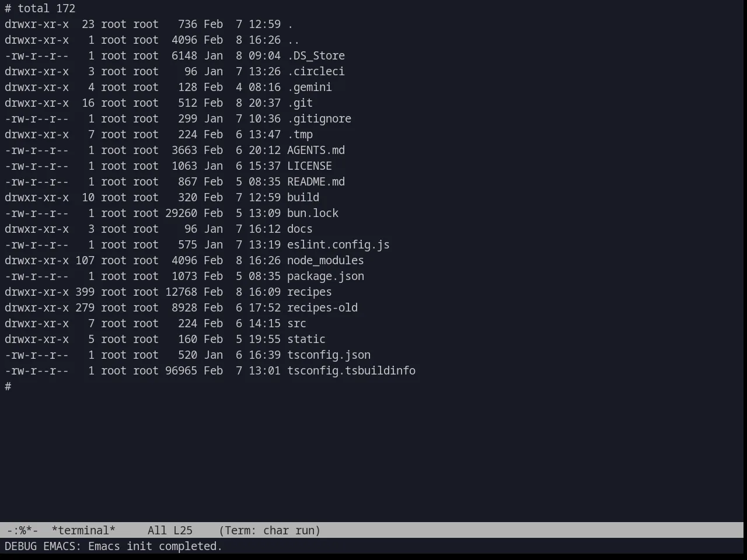Click the echo area showing Emacs init completed
The width and height of the screenshot is (747, 560).
click(113, 546)
